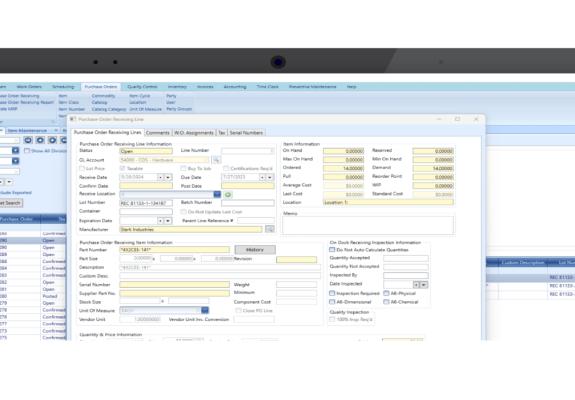Open the Due Date calendar dropdown

tap(270, 177)
